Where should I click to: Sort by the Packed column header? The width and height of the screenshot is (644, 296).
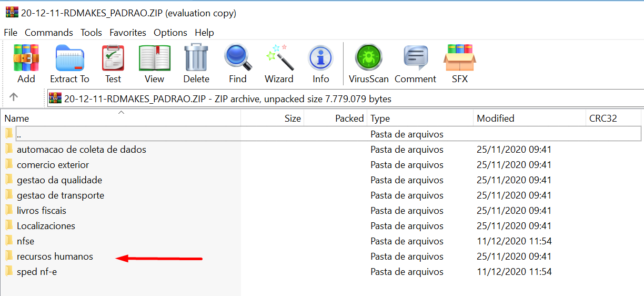[x=336, y=118]
